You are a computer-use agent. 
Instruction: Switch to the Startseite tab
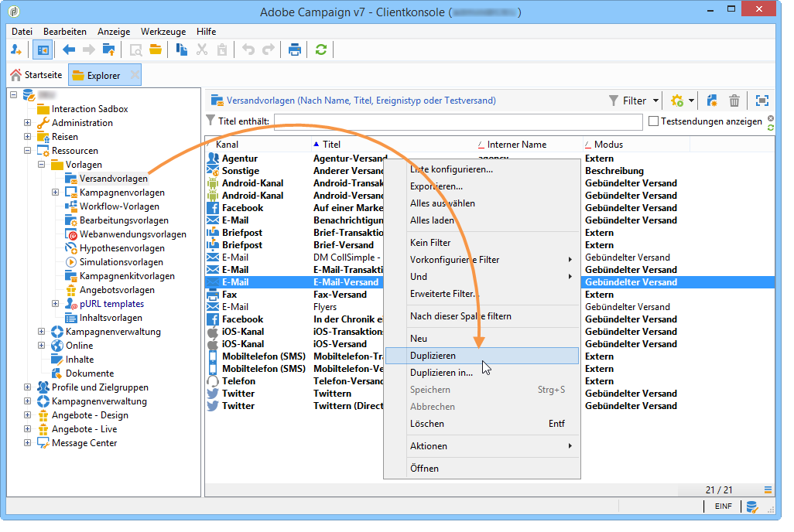click(36, 75)
